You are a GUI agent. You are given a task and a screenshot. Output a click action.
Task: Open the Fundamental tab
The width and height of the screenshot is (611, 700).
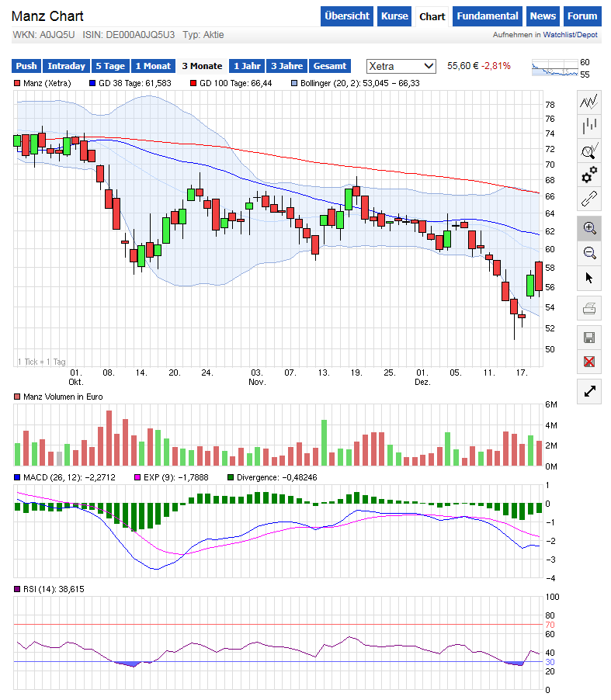(x=488, y=16)
